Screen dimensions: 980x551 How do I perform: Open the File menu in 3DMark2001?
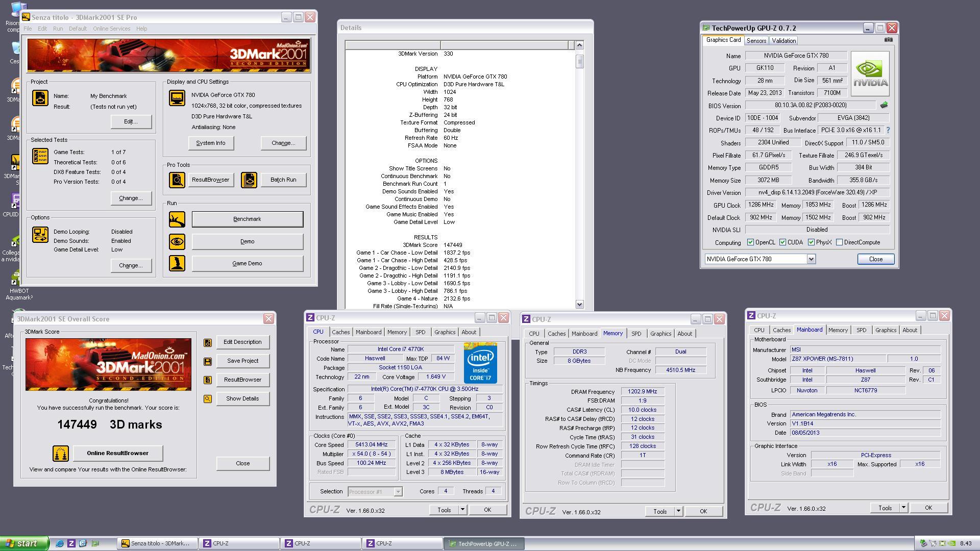click(x=28, y=29)
